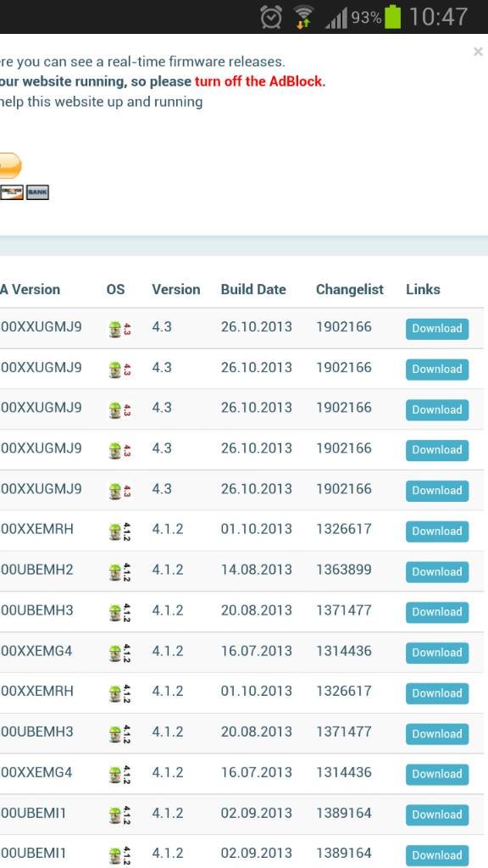Sort by the Version column header
The image size is (488, 868).
[x=176, y=289]
